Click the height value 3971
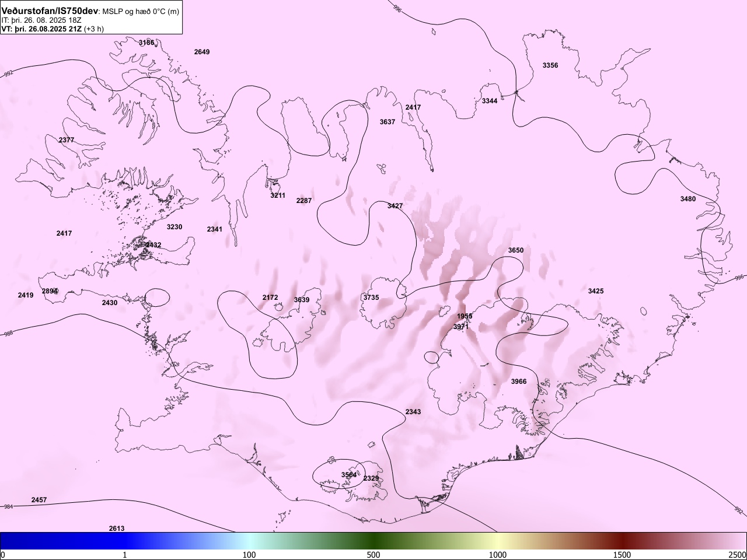Viewport: 747px width, 560px height. 461,327
